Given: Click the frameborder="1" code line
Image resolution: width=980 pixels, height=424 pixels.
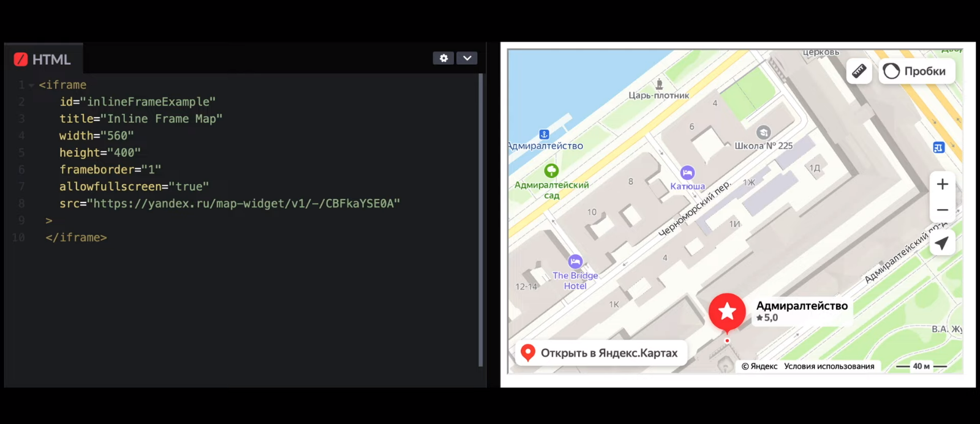Looking at the screenshot, I should click(110, 169).
